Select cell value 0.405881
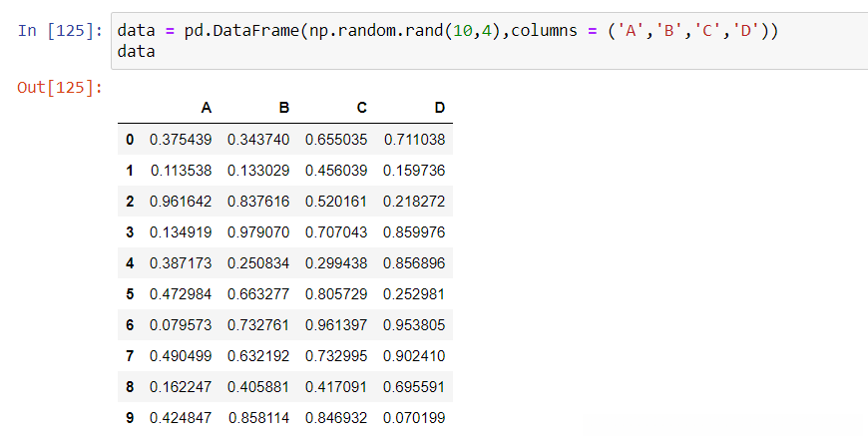Viewport: 868px width, 445px height. 258,387
